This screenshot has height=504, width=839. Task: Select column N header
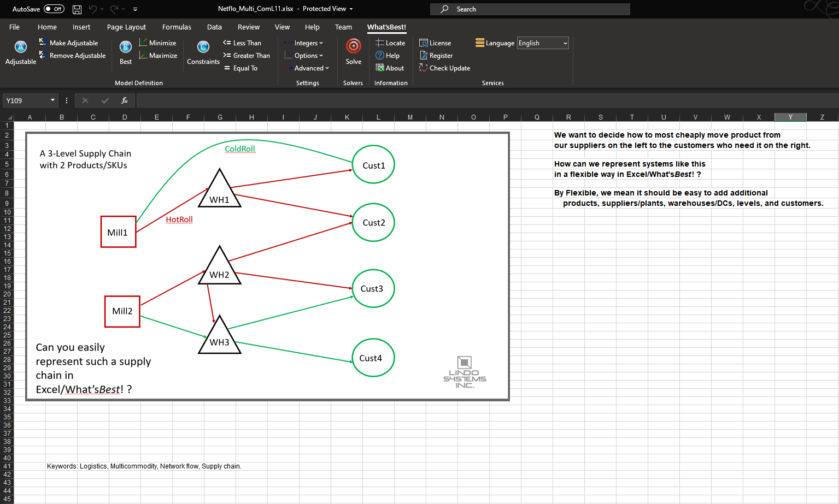[442, 117]
